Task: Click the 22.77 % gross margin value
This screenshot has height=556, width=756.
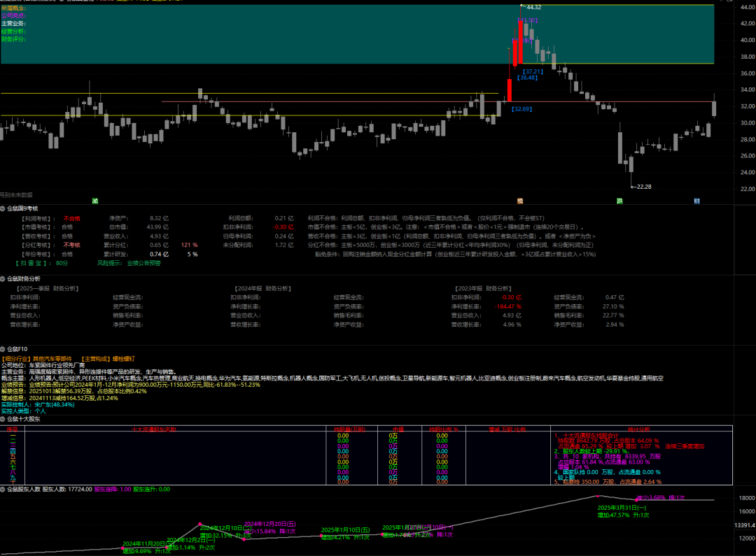Action: click(x=613, y=315)
